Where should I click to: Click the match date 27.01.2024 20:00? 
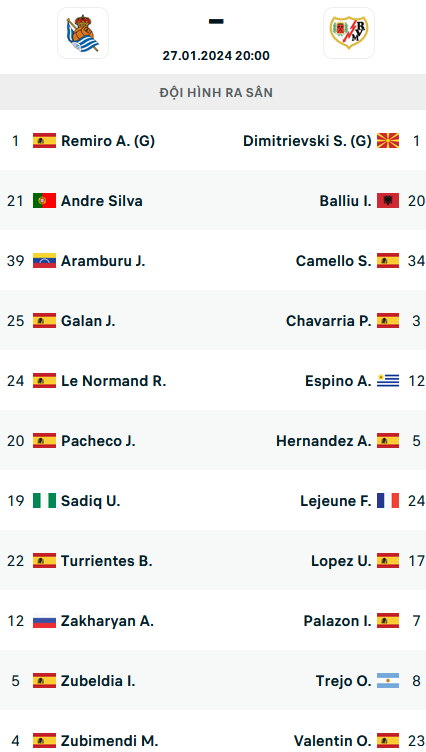tap(216, 56)
